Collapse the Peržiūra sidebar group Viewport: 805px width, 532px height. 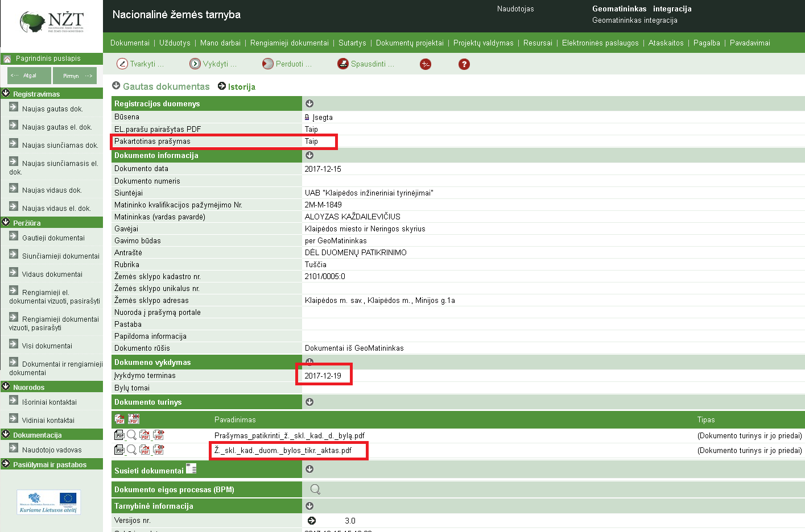(x=6, y=222)
